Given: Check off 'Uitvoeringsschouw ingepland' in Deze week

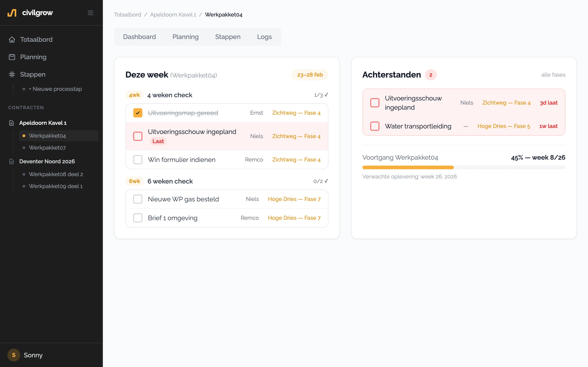Looking at the screenshot, I should (138, 136).
